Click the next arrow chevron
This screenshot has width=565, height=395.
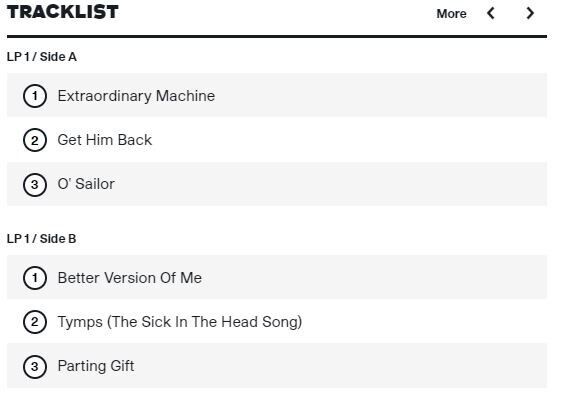[x=530, y=13]
